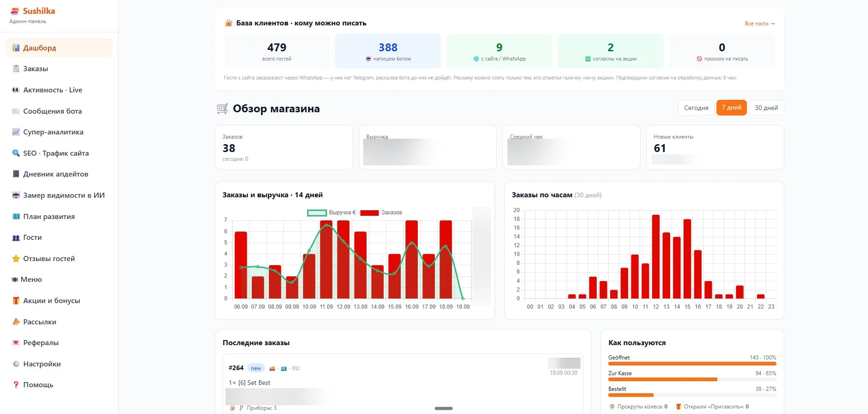Click the 12 o'clock bar in hourly chart

point(656,256)
